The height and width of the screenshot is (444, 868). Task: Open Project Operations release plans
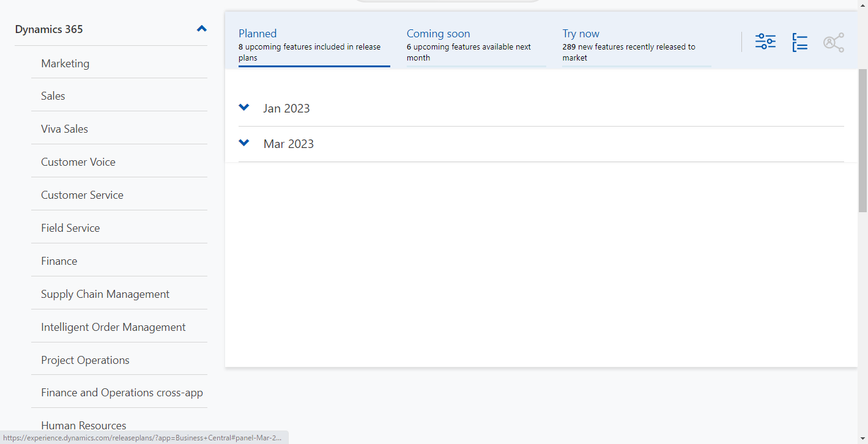pyautogui.click(x=85, y=360)
